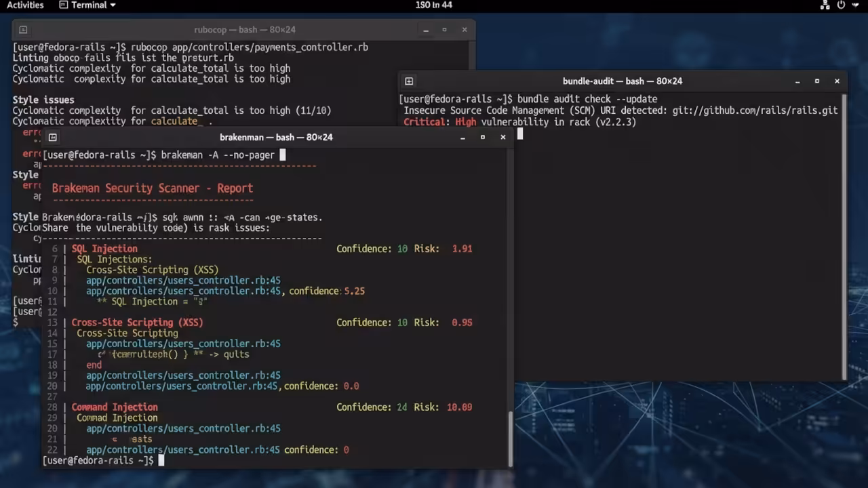Open the Activities overview
This screenshot has width=868, height=488.
pos(25,5)
